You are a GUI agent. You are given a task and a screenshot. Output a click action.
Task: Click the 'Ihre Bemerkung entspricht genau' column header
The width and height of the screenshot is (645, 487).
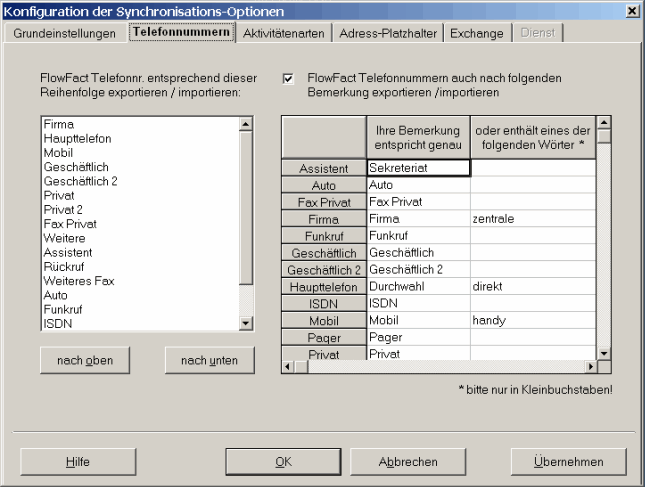pos(418,137)
